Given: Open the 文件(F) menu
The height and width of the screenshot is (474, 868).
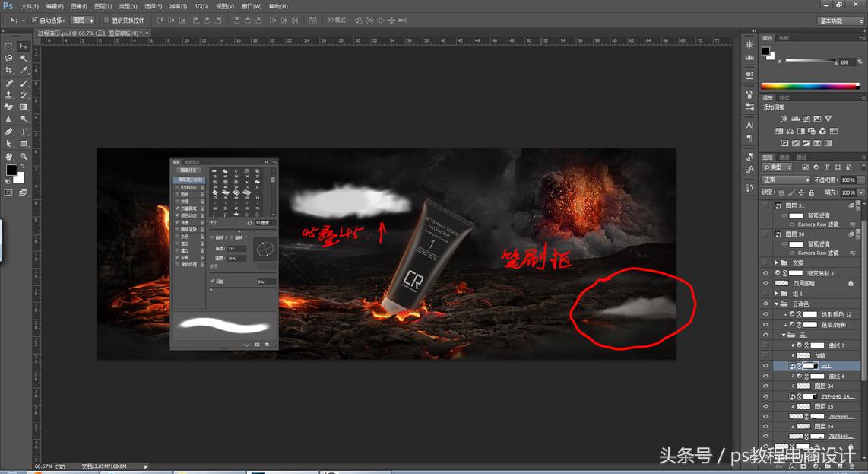Looking at the screenshot, I should pyautogui.click(x=30, y=6).
